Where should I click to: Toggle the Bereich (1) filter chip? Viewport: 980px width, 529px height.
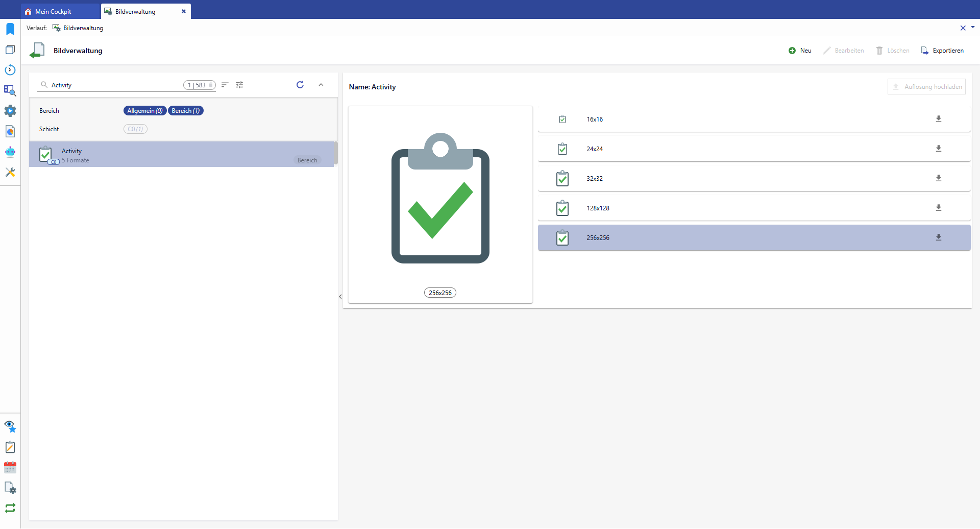(x=186, y=111)
